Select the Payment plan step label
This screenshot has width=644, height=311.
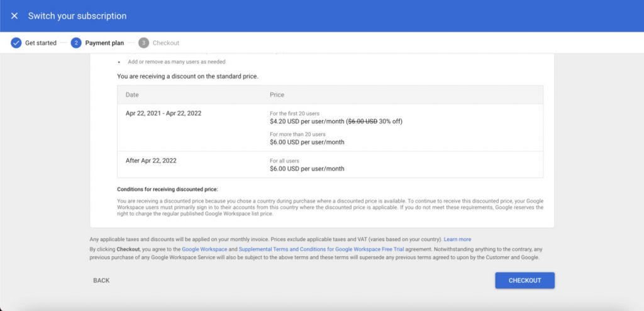[x=104, y=43]
